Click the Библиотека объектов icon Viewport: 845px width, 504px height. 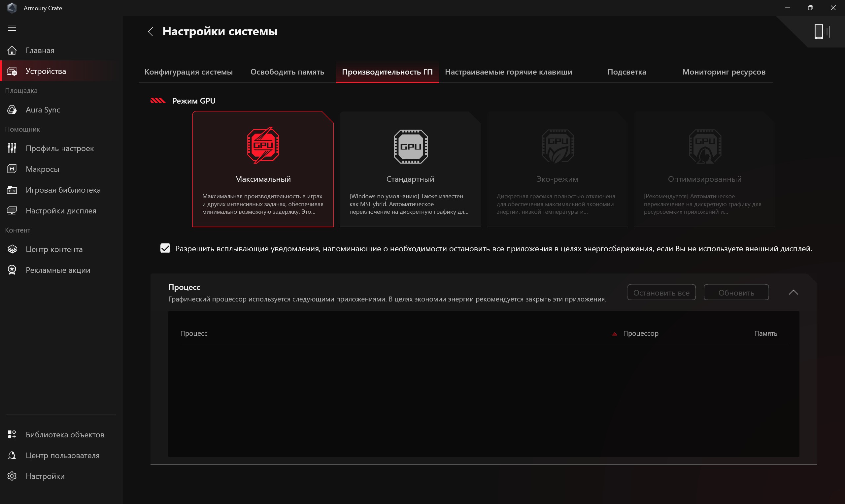pos(12,434)
